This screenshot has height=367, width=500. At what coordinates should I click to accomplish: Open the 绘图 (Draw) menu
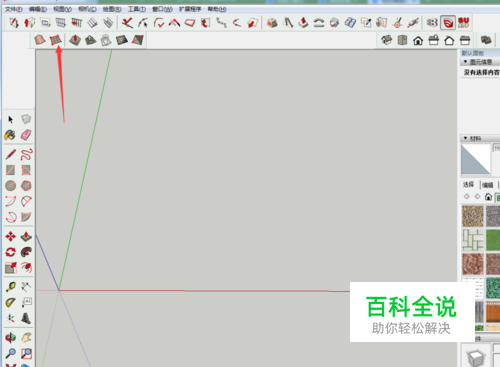tap(112, 9)
